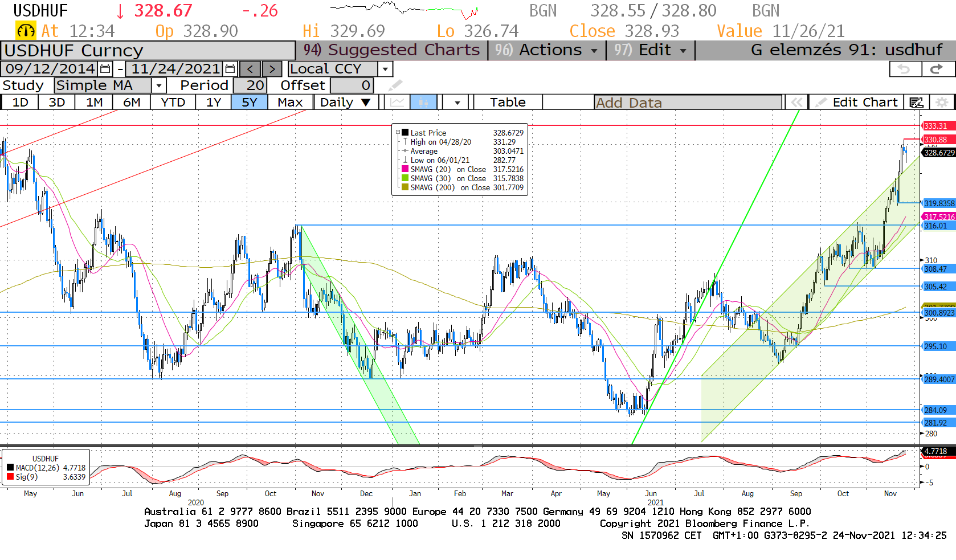The image size is (956, 560).
Task: Click the double-left collapse arrows icon
Action: coord(796,103)
